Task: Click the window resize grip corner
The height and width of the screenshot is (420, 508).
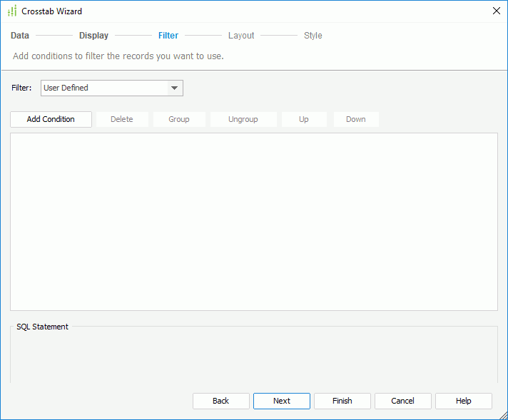Action: pyautogui.click(x=503, y=415)
